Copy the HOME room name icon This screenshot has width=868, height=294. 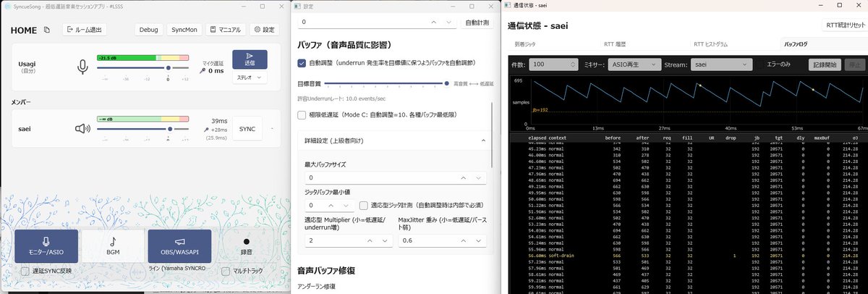click(x=47, y=30)
